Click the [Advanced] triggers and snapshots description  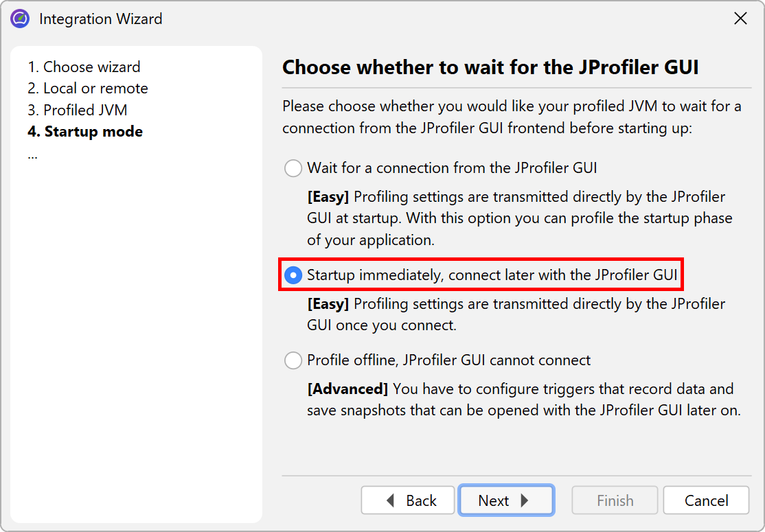point(523,400)
